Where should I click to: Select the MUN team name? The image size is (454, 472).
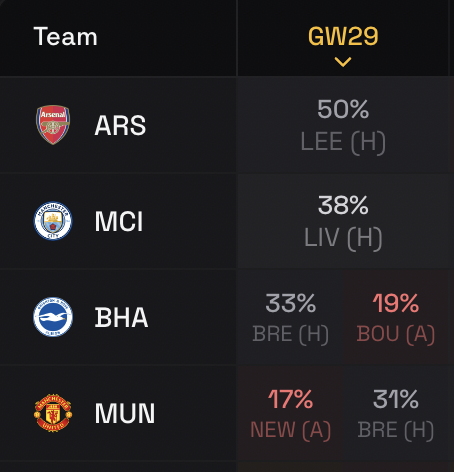tap(125, 413)
